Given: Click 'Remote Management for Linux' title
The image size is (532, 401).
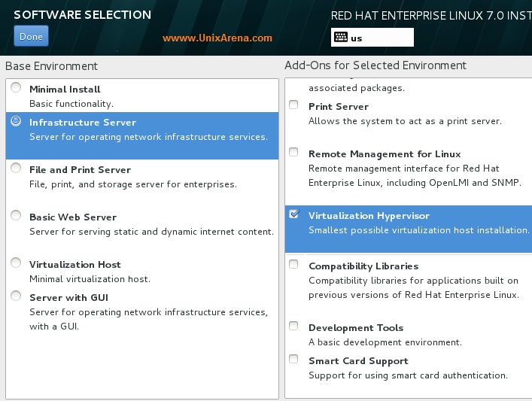Looking at the screenshot, I should (385, 154).
